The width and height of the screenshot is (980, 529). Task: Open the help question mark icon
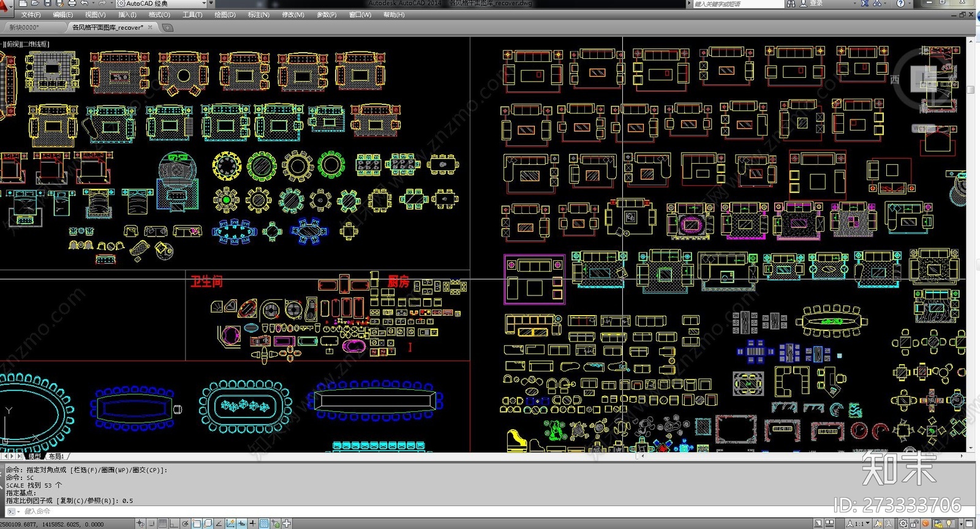(900, 4)
